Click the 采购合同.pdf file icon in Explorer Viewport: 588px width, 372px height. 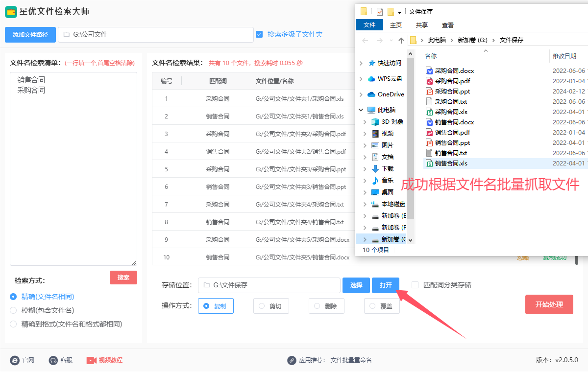click(430, 81)
